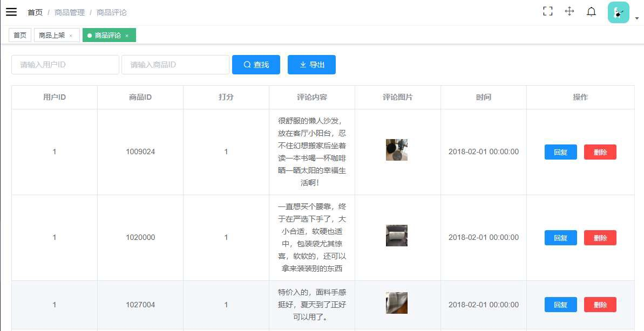Close the 商品评论 tab with its x
Screen dimensions: 644x331
pos(127,36)
